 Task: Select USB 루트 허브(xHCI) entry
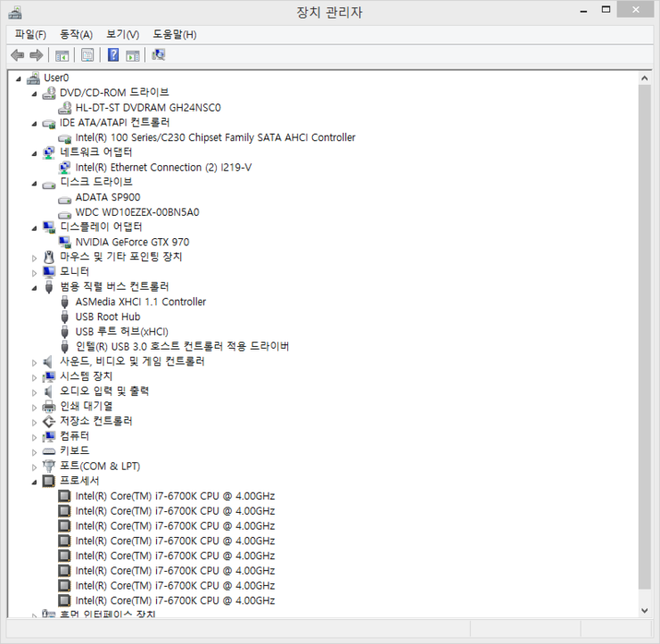click(121, 332)
